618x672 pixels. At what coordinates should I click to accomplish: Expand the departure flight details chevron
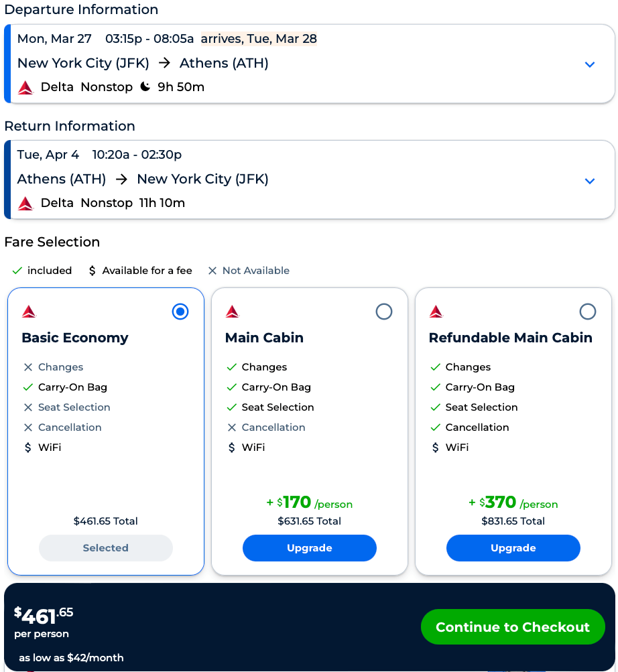[590, 64]
